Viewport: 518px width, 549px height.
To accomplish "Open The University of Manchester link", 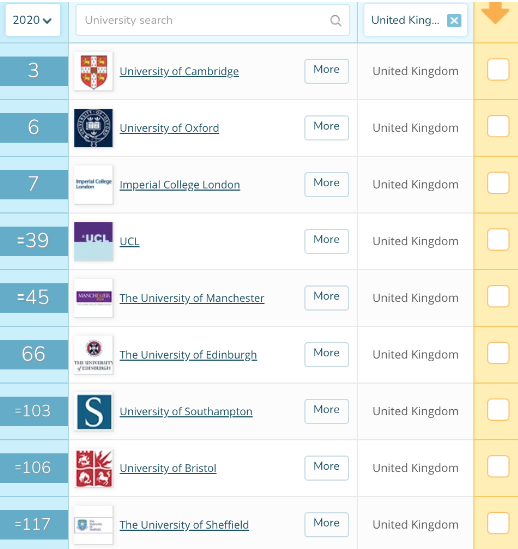I will [x=192, y=298].
